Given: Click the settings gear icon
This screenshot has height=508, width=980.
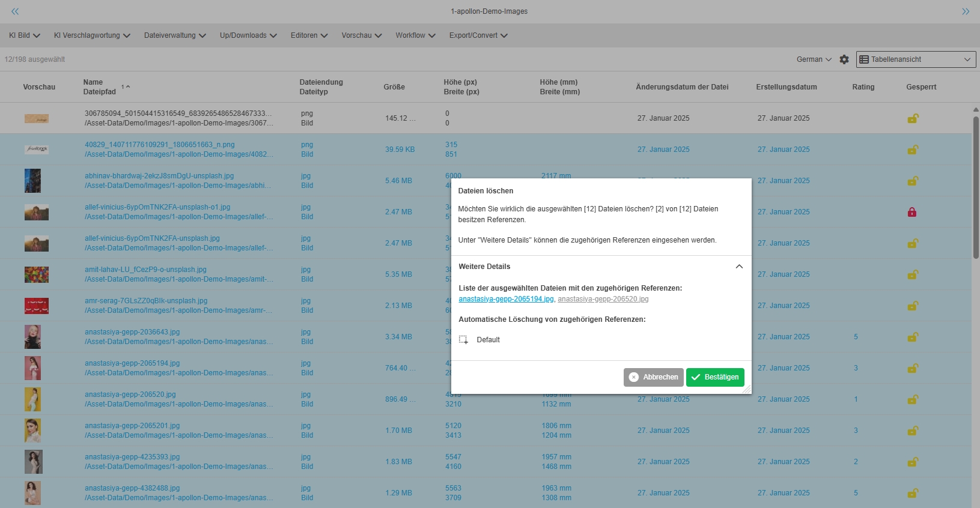Looking at the screenshot, I should click(844, 59).
